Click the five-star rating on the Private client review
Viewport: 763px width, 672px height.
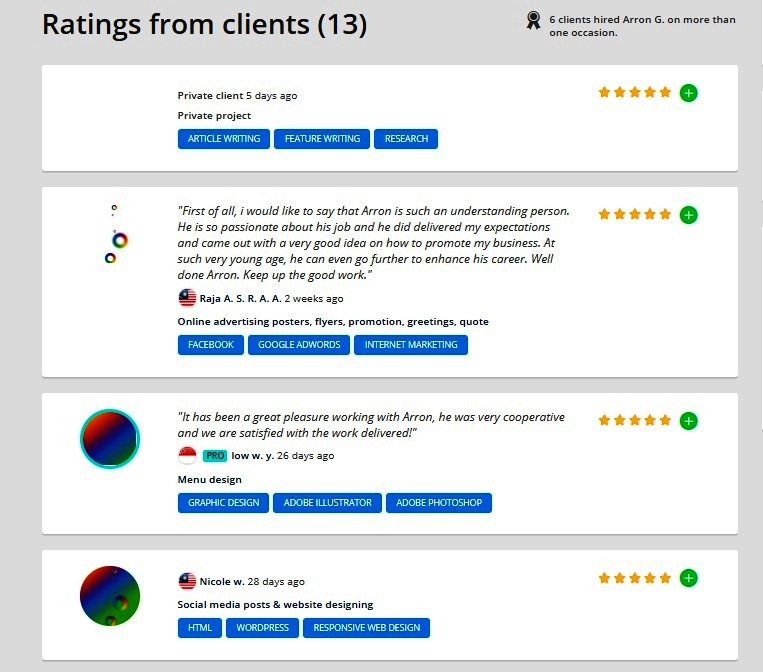[x=635, y=93]
